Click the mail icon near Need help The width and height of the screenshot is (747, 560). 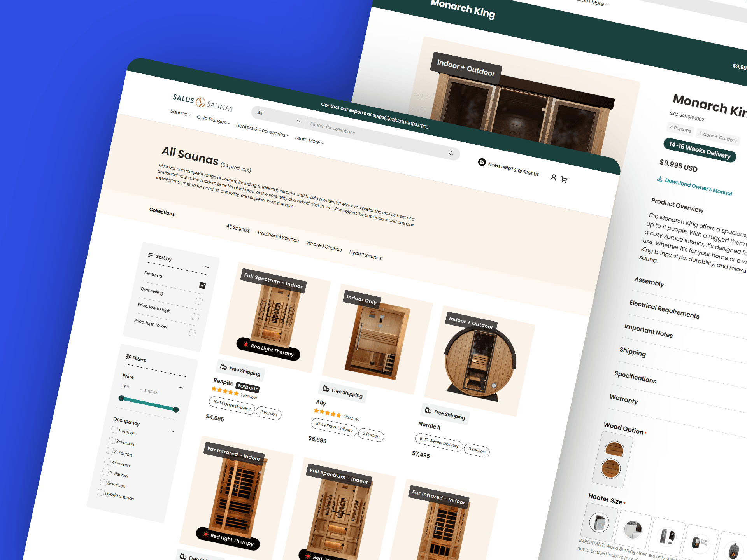482,162
